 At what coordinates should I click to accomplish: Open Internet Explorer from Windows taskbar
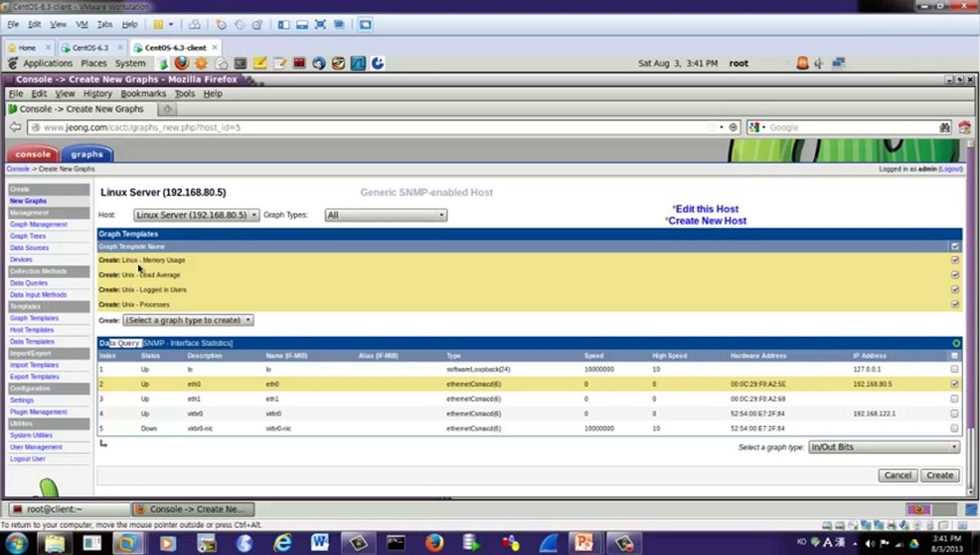pyautogui.click(x=283, y=543)
